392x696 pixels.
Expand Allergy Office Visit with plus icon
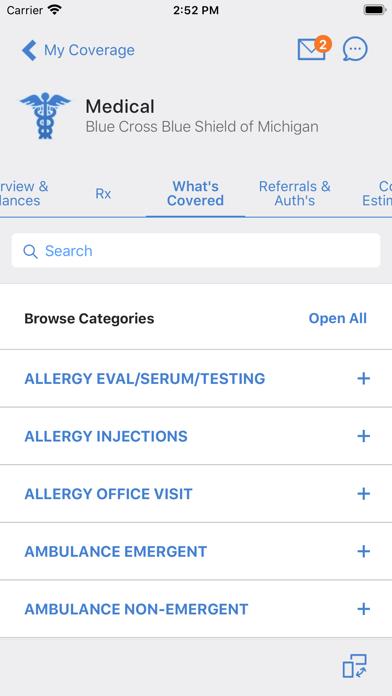click(364, 494)
